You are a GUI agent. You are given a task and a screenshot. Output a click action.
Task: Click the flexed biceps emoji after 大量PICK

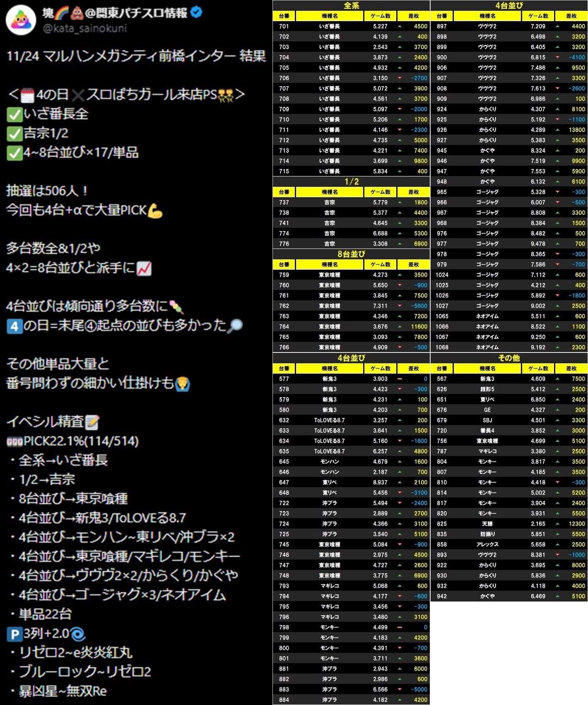155,210
